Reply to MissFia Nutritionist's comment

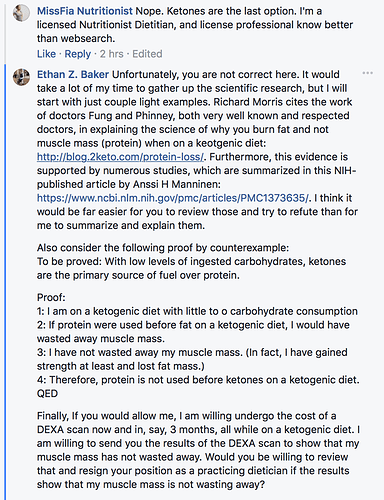[78, 54]
